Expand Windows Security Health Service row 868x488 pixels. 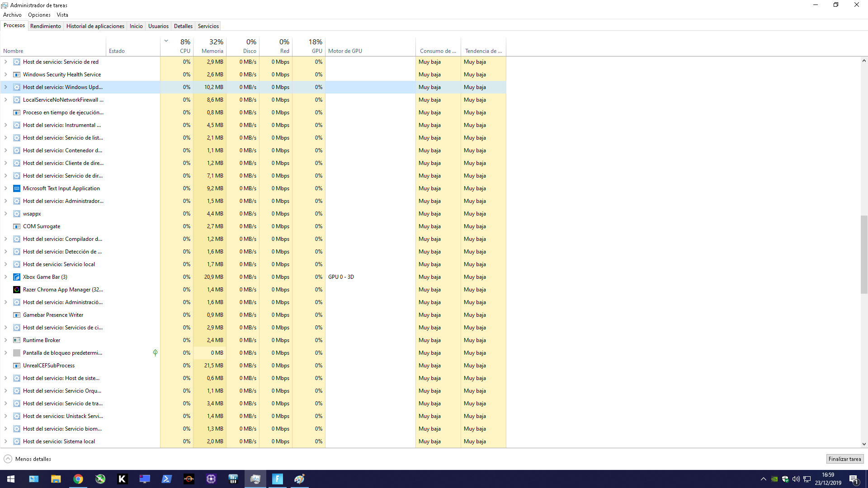pyautogui.click(x=6, y=75)
